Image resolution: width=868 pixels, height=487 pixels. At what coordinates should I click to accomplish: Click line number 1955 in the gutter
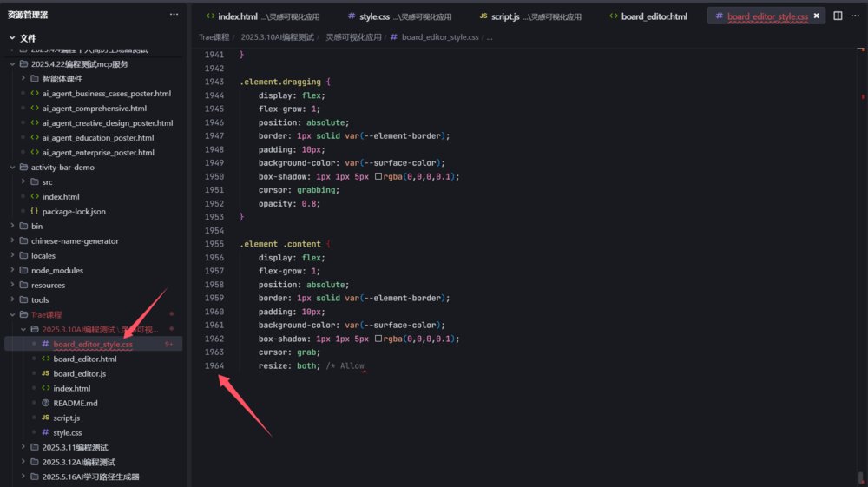[x=214, y=244]
